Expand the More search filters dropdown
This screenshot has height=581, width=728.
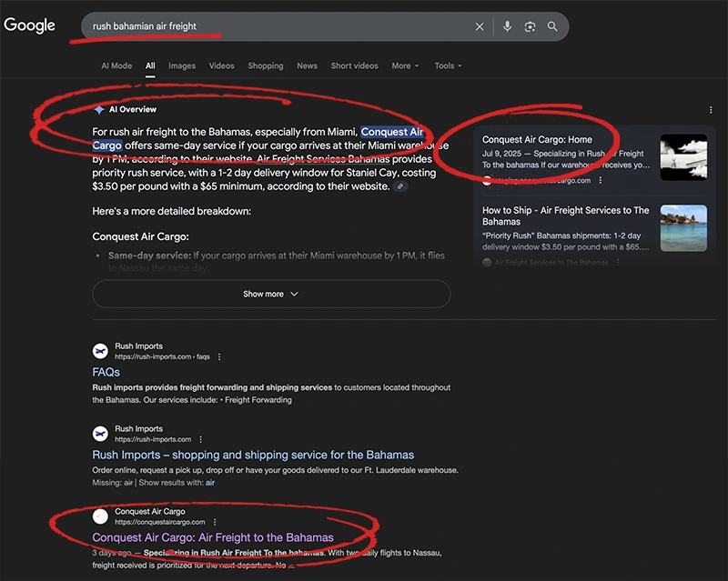point(405,66)
